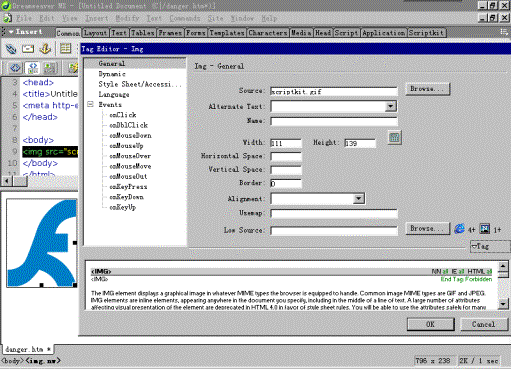511x369 pixels.
Task: Click Browse button next to Source
Action: [428, 89]
